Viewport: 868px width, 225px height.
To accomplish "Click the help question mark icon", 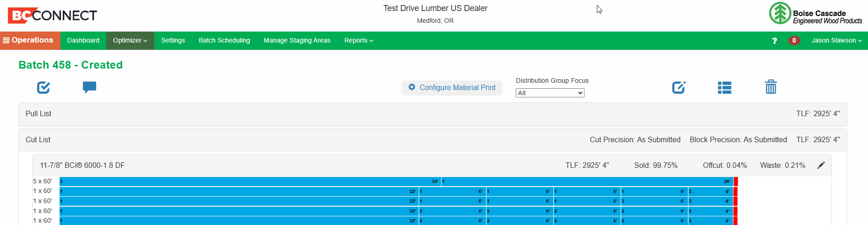I will click(775, 41).
